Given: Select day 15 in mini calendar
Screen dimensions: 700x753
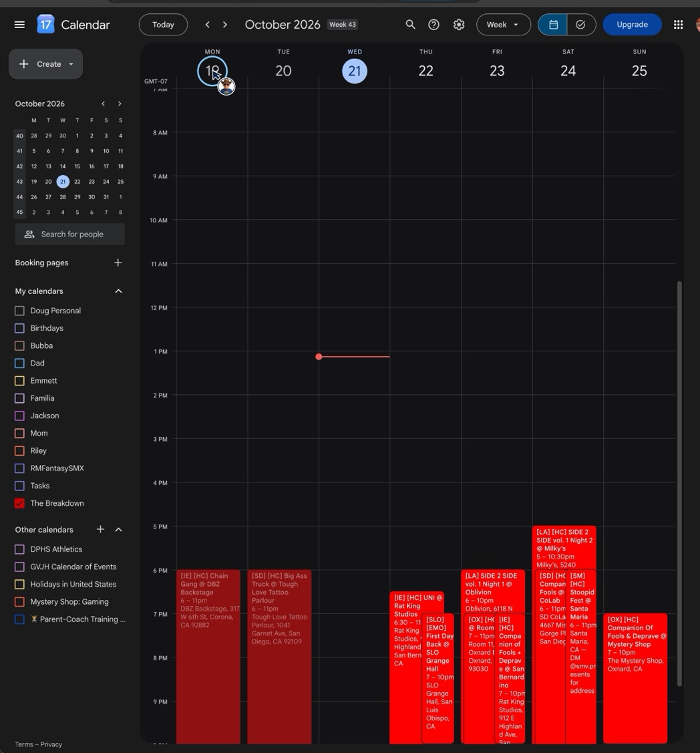Looking at the screenshot, I should pyautogui.click(x=77, y=166).
